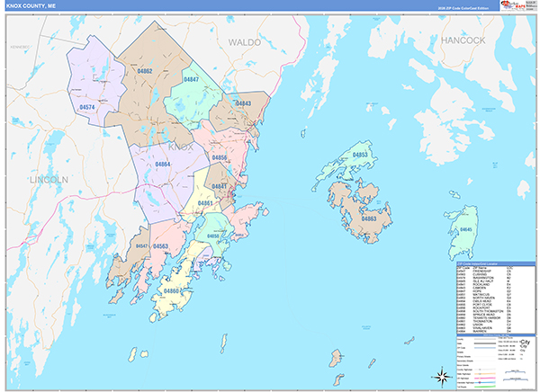Select ZIP code label 04862 on the map

click(145, 71)
